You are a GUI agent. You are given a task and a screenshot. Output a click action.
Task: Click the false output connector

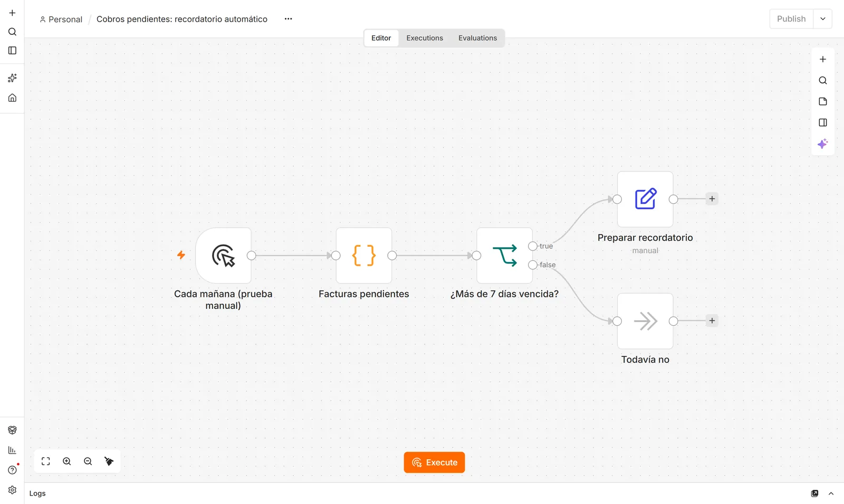coord(533,265)
